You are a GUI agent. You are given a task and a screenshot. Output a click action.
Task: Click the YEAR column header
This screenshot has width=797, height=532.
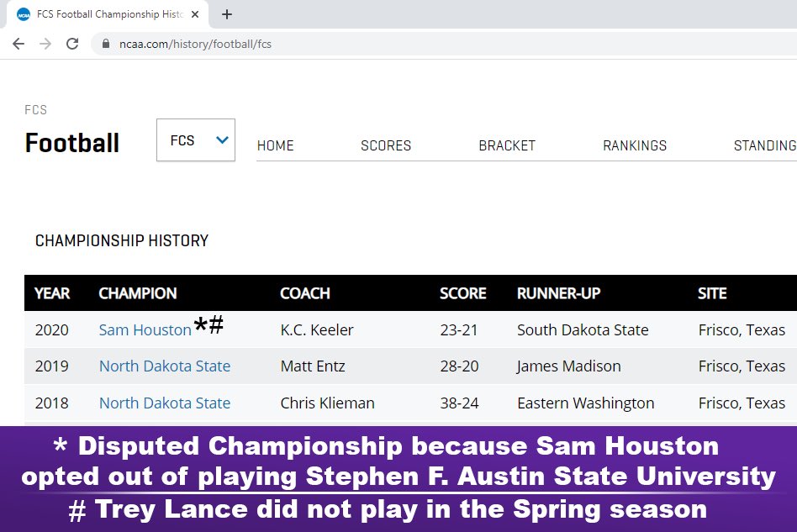pos(52,293)
